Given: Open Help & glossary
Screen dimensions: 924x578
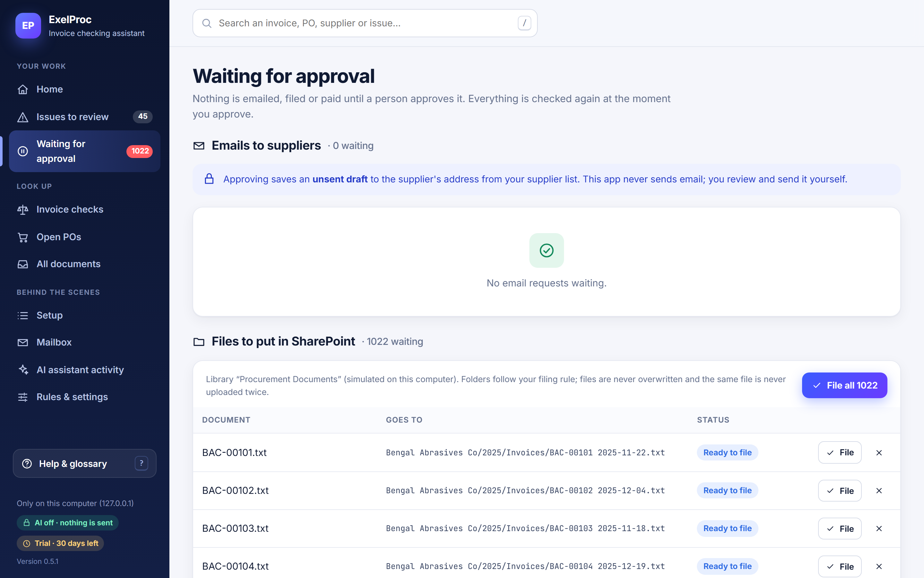Looking at the screenshot, I should click(84, 463).
